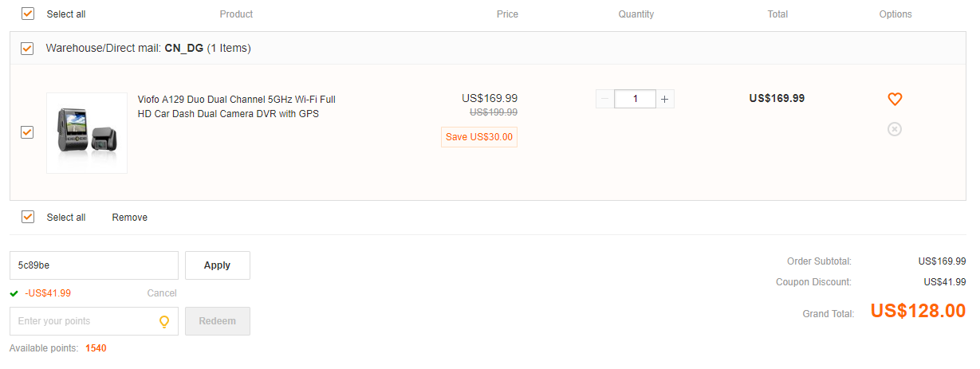
Task: Decrease quantity with the minus button
Action: (605, 99)
